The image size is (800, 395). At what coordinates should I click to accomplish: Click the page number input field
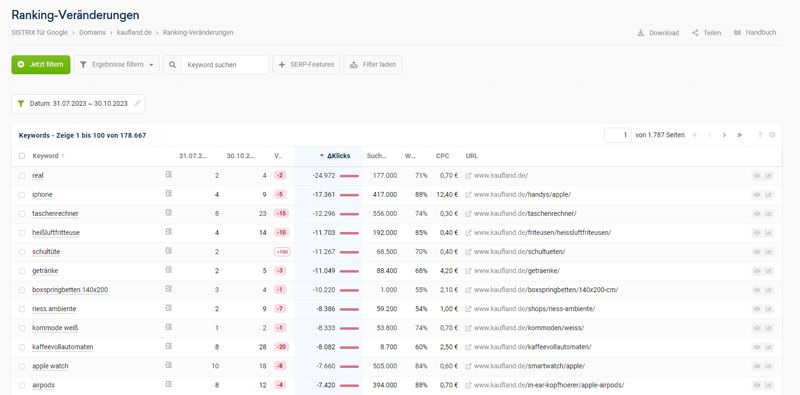tap(618, 135)
